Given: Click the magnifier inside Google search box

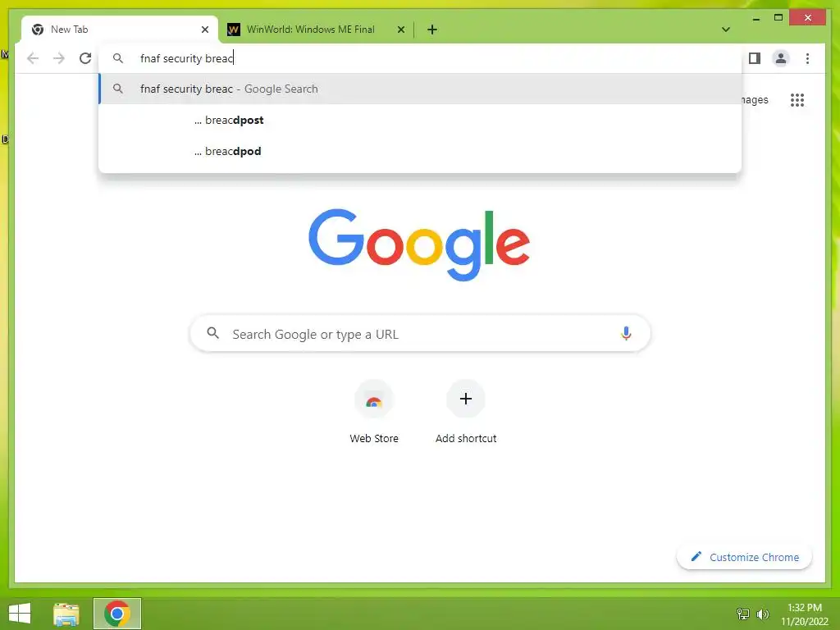Looking at the screenshot, I should pyautogui.click(x=212, y=333).
